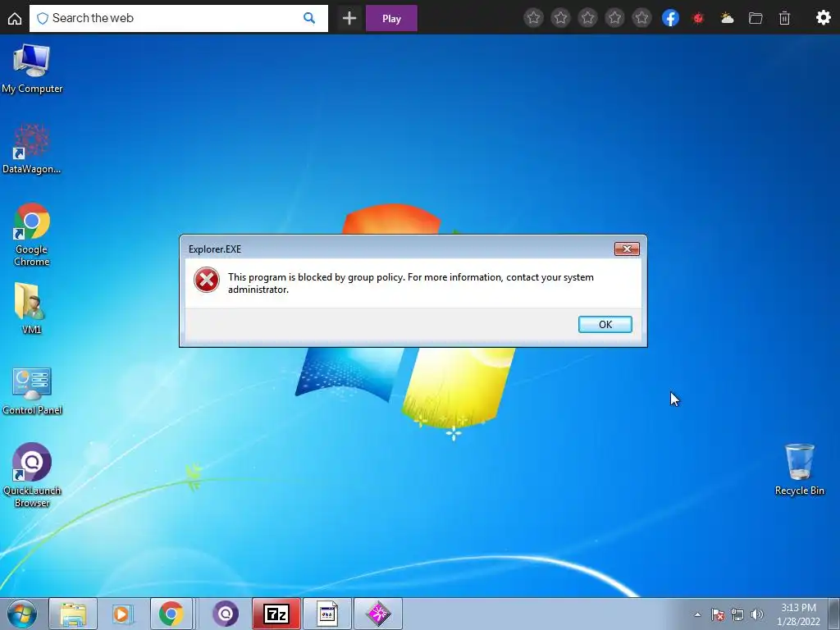Click the pink diamond taskbar icon
Screen dimensions: 840x630
click(x=378, y=614)
